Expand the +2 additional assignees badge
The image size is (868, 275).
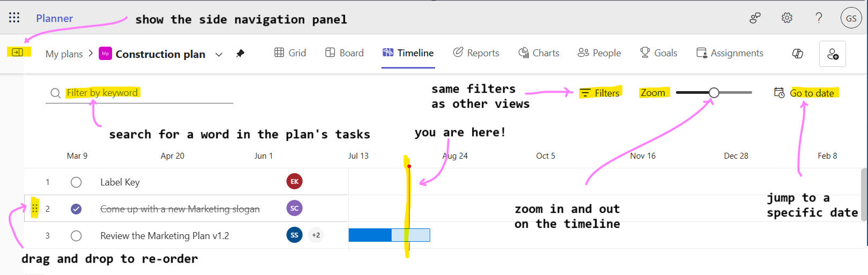click(x=316, y=235)
